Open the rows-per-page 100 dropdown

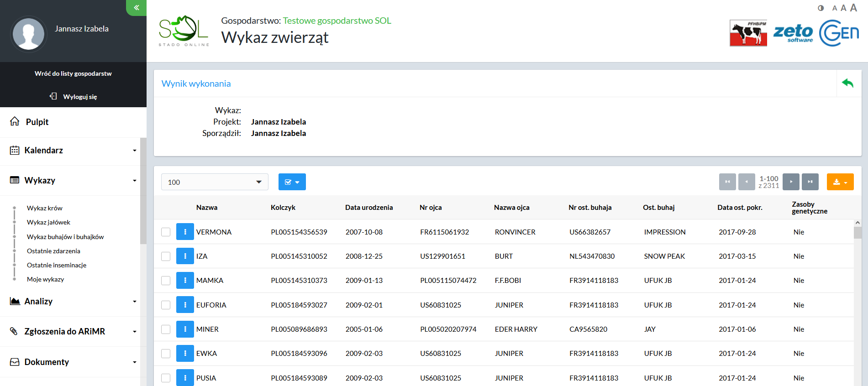tap(215, 182)
